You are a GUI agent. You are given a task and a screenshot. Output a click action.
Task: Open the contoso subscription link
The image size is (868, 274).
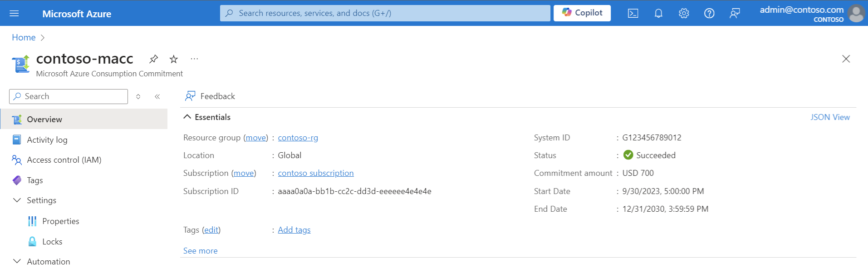[316, 173]
